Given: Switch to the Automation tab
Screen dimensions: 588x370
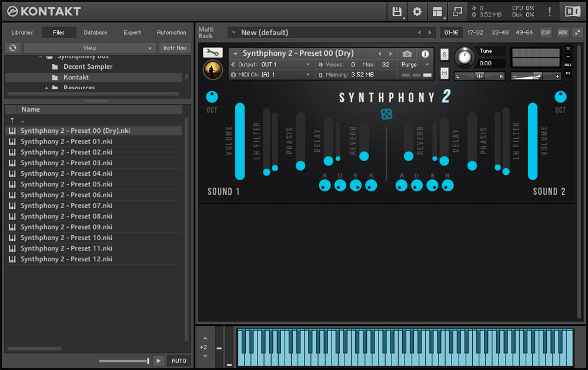Looking at the screenshot, I should click(171, 33).
